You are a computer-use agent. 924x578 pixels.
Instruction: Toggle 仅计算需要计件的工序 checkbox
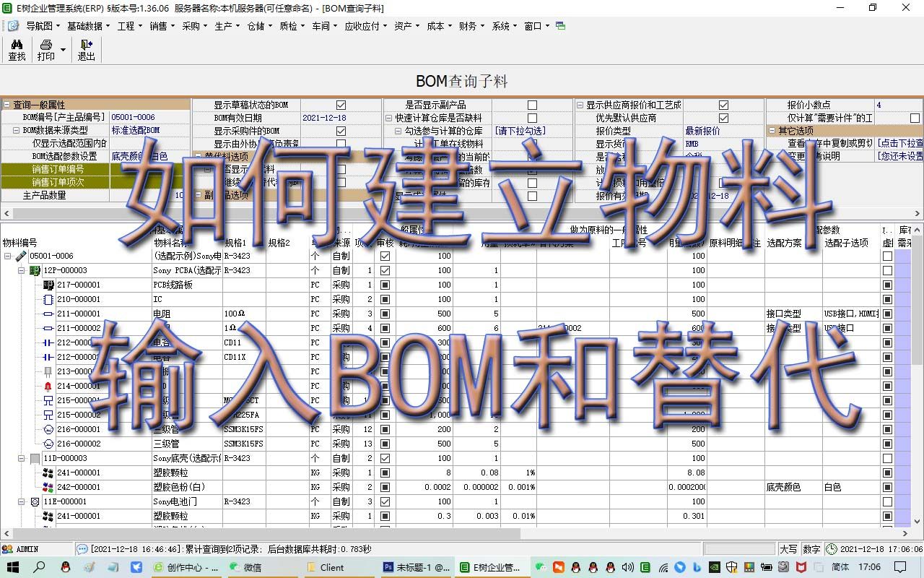[915, 118]
